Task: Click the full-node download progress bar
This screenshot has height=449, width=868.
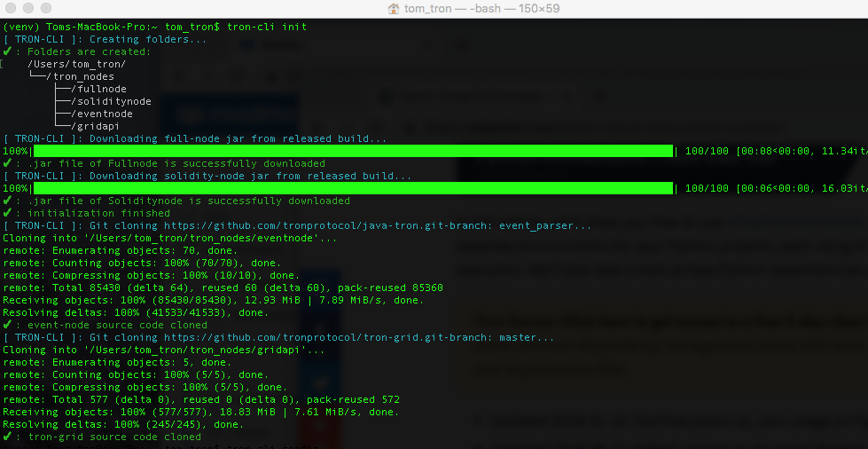Action: tap(353, 151)
